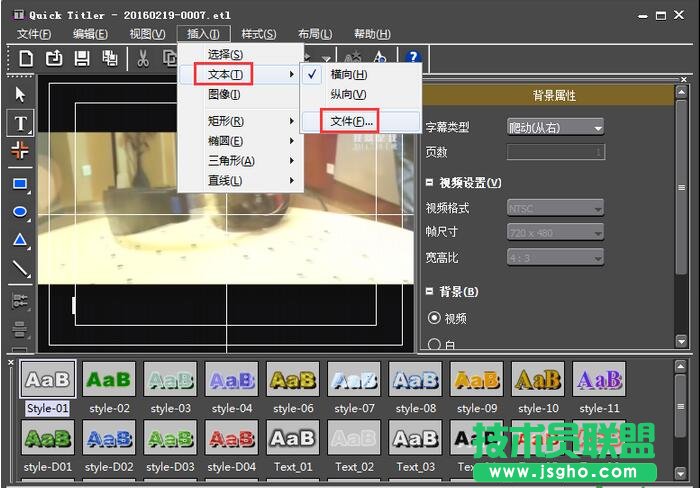The width and height of the screenshot is (700, 488).
Task: Click the Save floppy disk icon
Action: tap(82, 58)
